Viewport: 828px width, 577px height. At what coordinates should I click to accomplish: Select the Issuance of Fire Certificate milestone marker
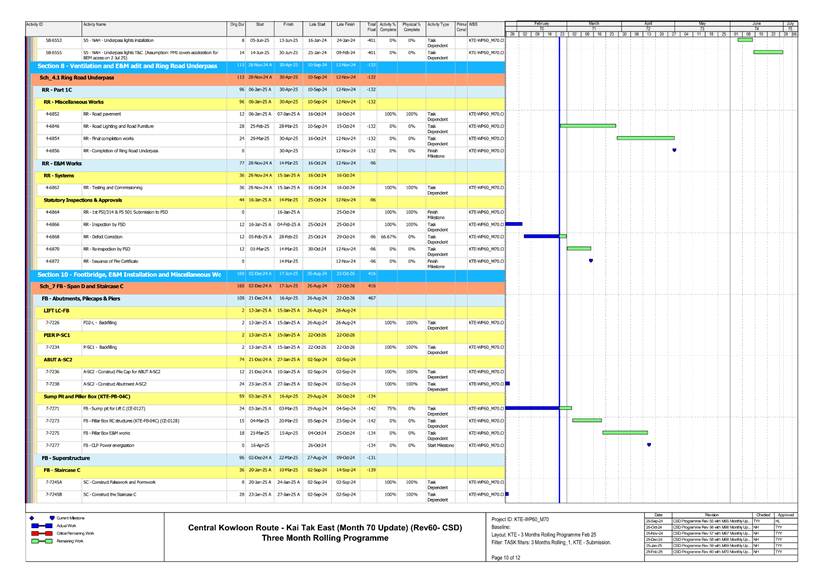591,261
